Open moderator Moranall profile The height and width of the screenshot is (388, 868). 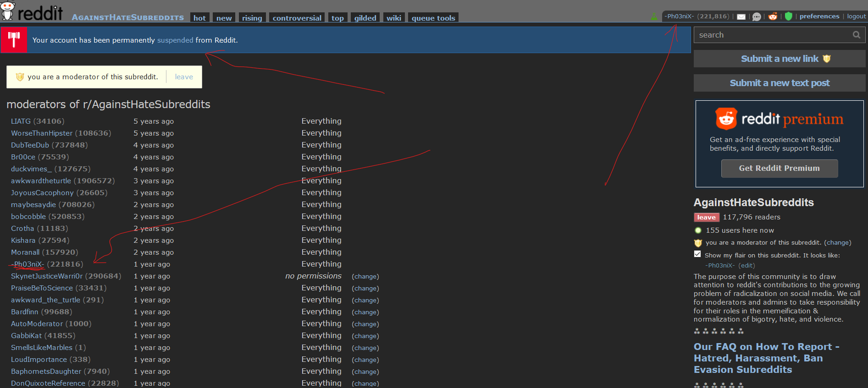point(25,252)
